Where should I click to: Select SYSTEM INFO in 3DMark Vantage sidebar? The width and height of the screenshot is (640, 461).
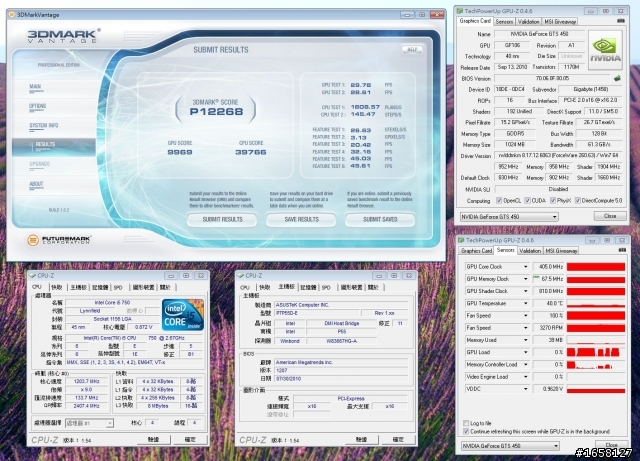point(44,126)
